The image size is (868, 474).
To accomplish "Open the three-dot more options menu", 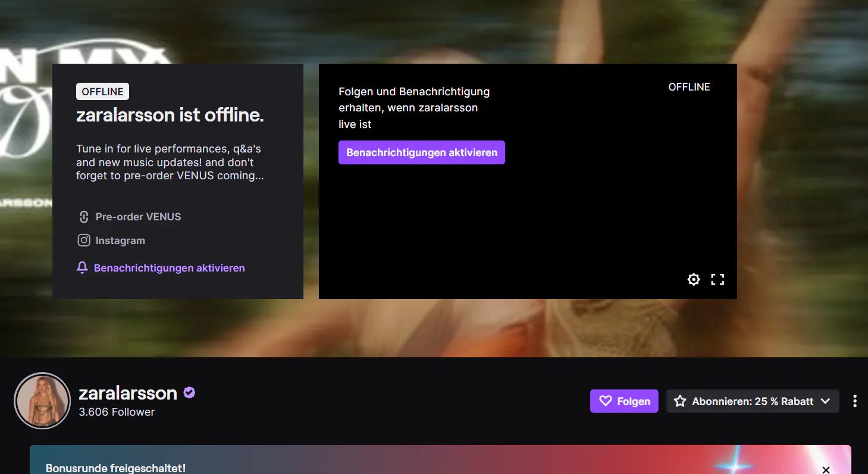I will click(x=854, y=401).
